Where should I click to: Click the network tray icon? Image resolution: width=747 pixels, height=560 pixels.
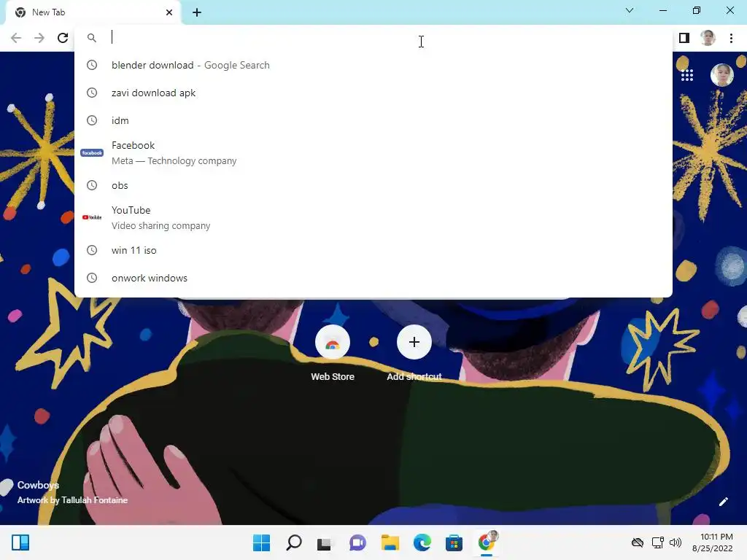[658, 542]
